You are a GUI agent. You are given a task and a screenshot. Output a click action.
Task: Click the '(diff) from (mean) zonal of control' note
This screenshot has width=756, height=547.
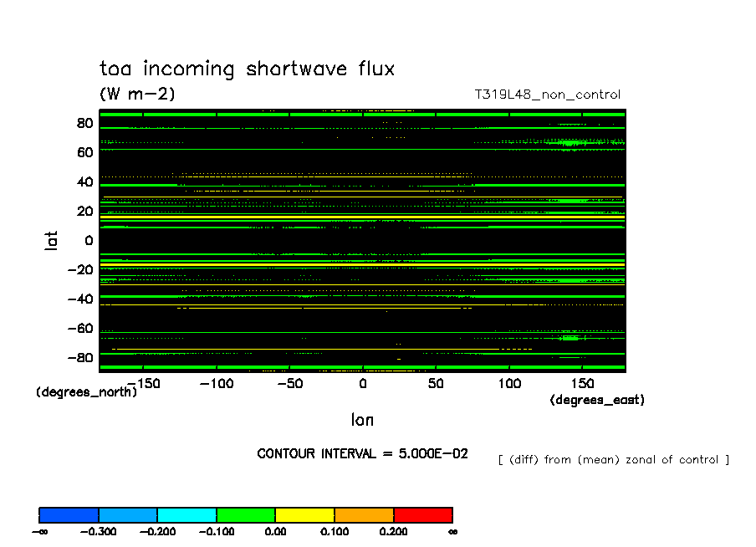tap(613, 460)
